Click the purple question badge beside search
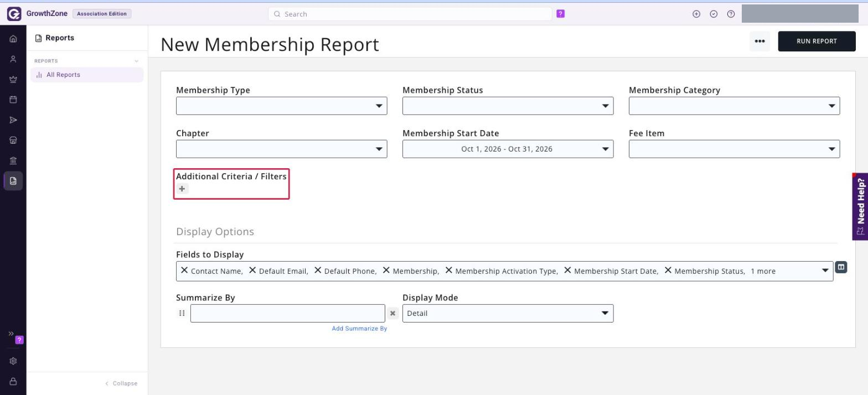This screenshot has height=395, width=868. tap(560, 14)
